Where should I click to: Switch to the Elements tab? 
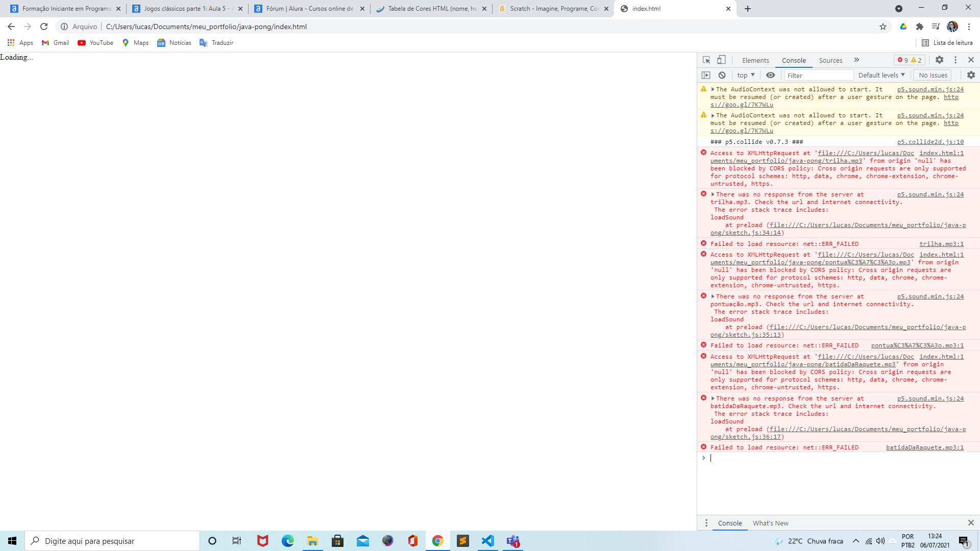[x=755, y=60]
